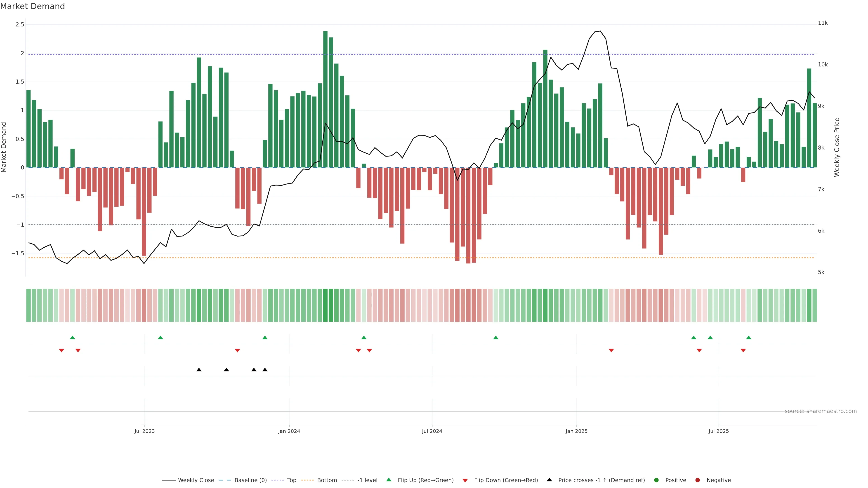Click the first green flip-up marker

tap(72, 338)
